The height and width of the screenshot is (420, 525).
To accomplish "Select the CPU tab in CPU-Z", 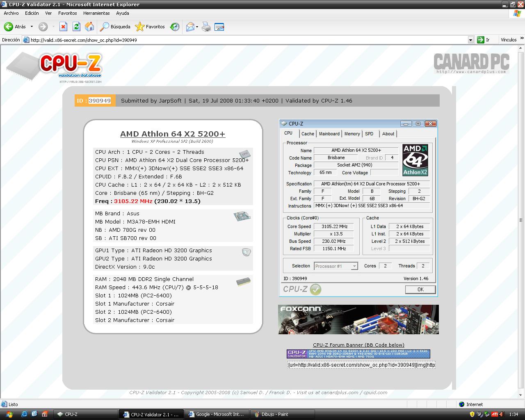I will (289, 133).
